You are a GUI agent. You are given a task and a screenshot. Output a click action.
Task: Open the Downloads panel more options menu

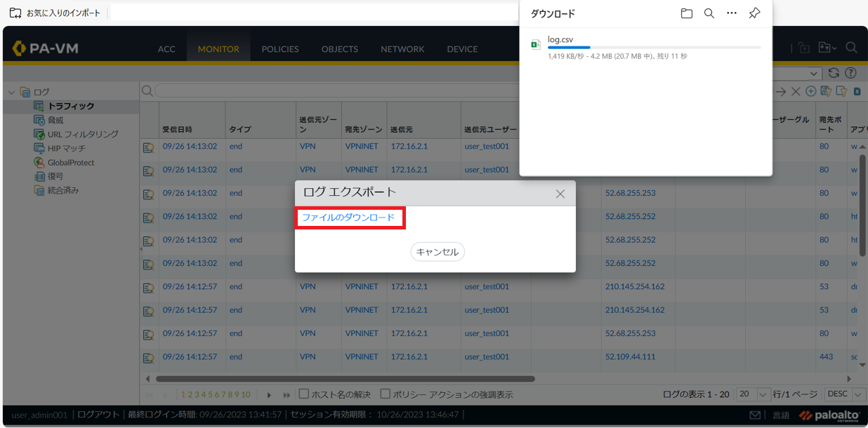[x=732, y=13]
